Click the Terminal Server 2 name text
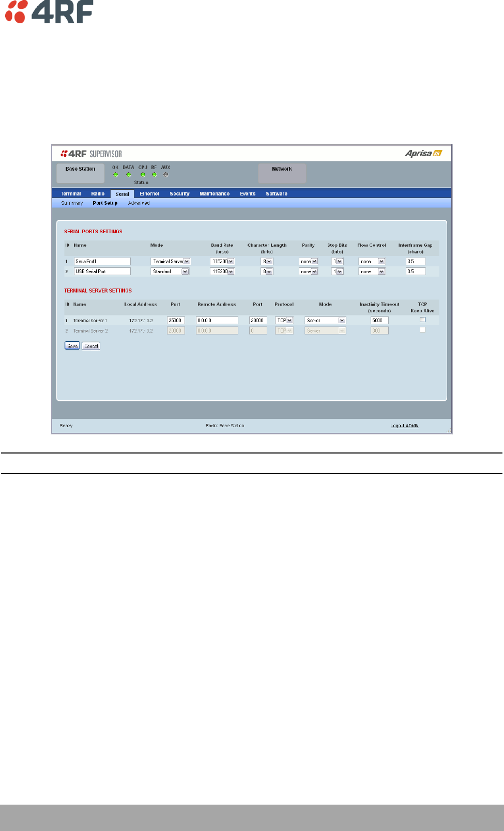This screenshot has width=504, height=831. [x=90, y=331]
